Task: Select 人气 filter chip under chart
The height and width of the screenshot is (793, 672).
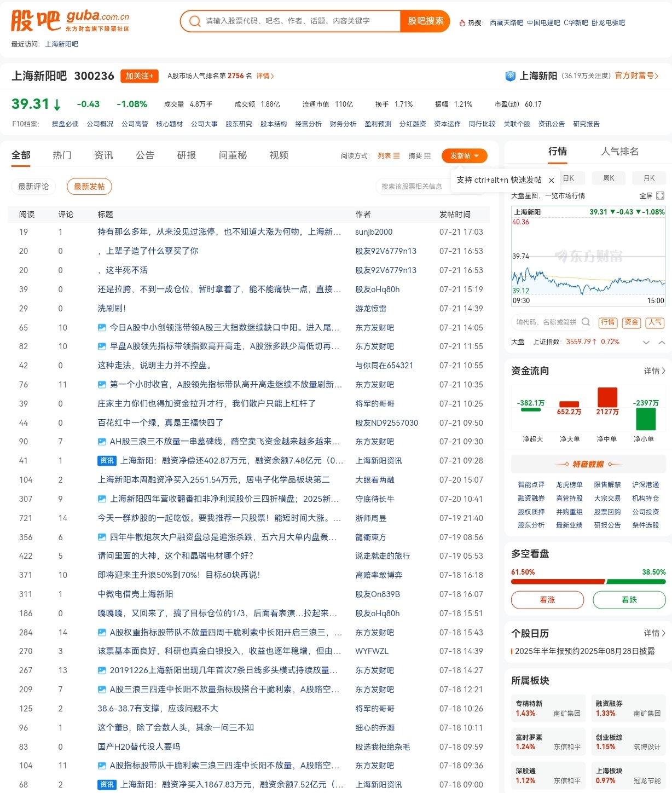Action: pos(655,322)
